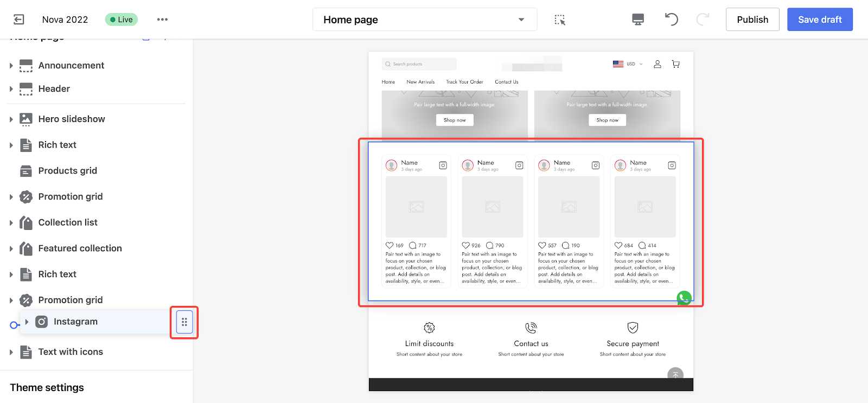Click the Instagram section label
This screenshot has height=403, width=868.
pyautogui.click(x=75, y=322)
